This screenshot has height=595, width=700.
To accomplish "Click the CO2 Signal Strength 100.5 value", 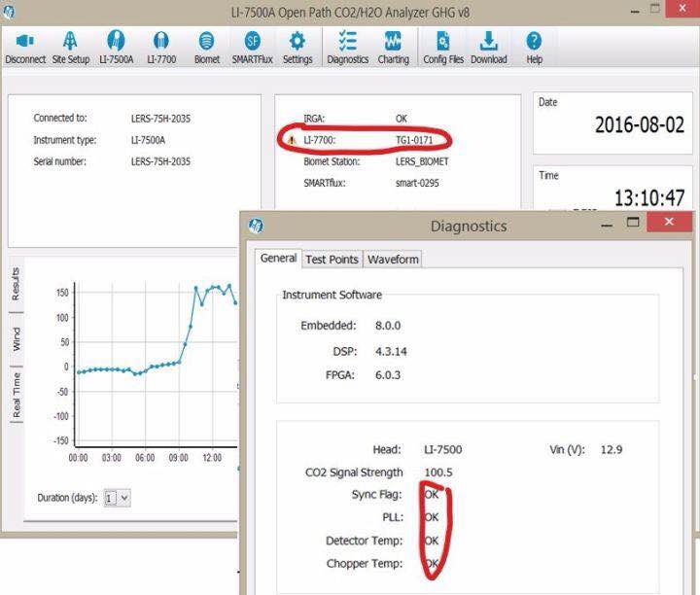I will pos(437,472).
